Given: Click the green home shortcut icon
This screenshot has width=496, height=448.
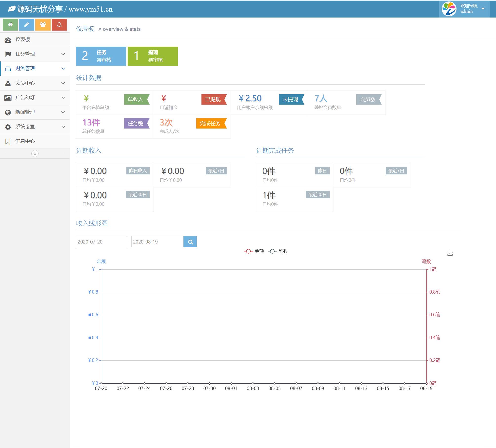Looking at the screenshot, I should [10, 25].
